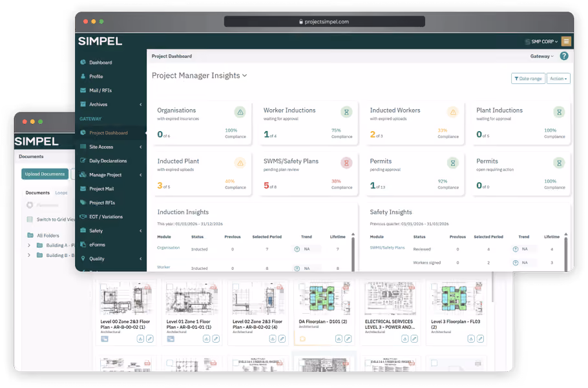The image size is (588, 388).
Task: Open the Gateway dropdown in breadcrumb bar
Action: [541, 56]
